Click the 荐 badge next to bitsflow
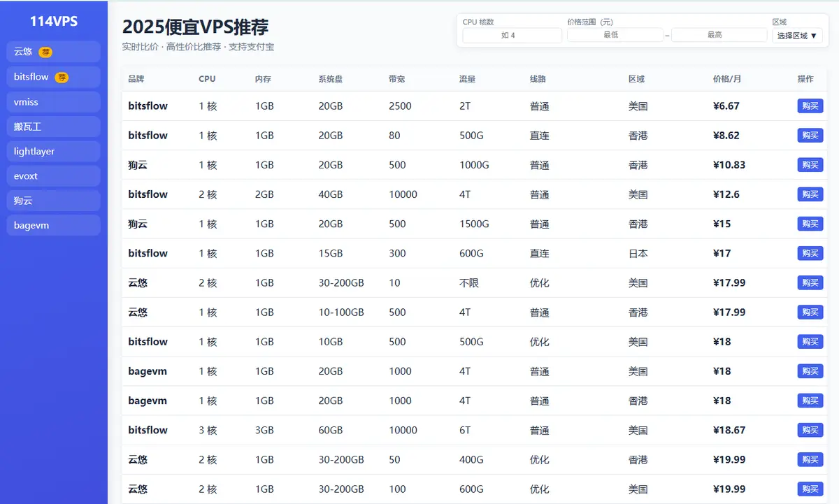This screenshot has height=504, width=839. [x=62, y=77]
